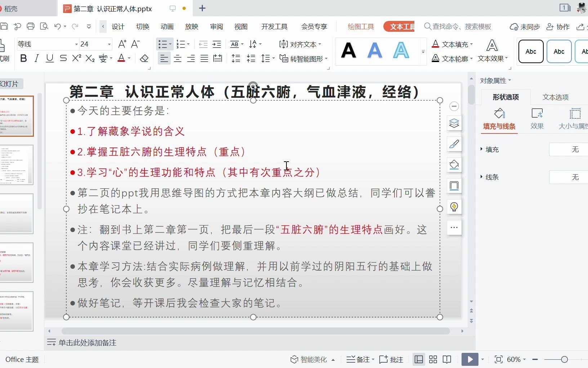Click 备注 button in status bar

pos(360,359)
